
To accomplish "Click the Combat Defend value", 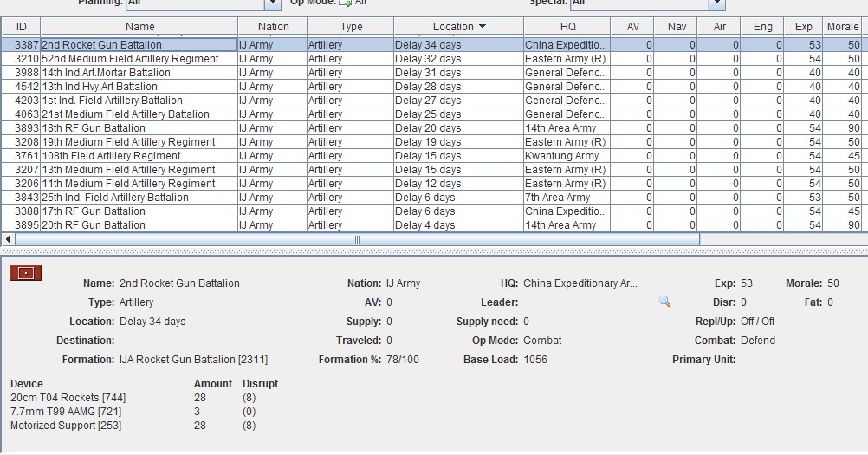I will coord(758,341).
